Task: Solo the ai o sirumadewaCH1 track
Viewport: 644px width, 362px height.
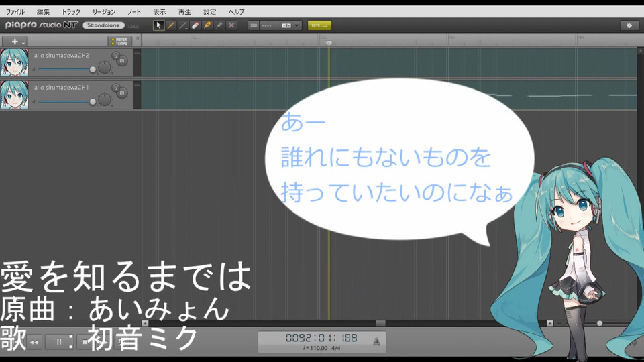Action: click(x=116, y=88)
